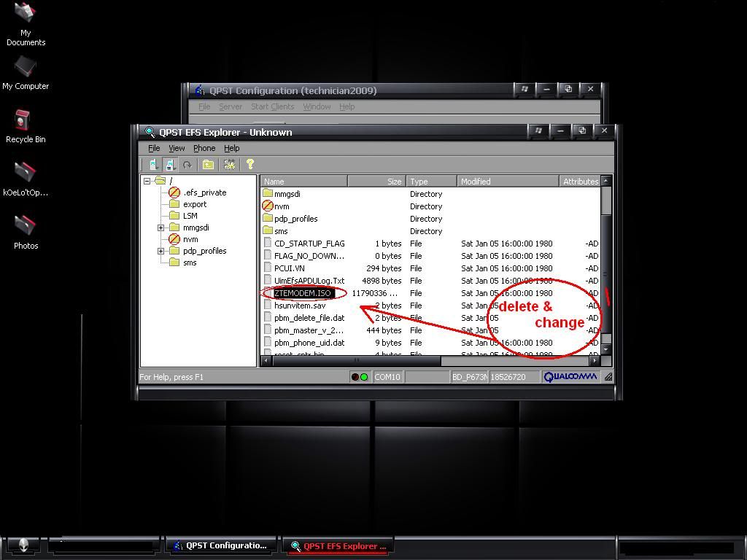Select .efs_private folder in tree
This screenshot has height=560, width=747.
click(205, 192)
